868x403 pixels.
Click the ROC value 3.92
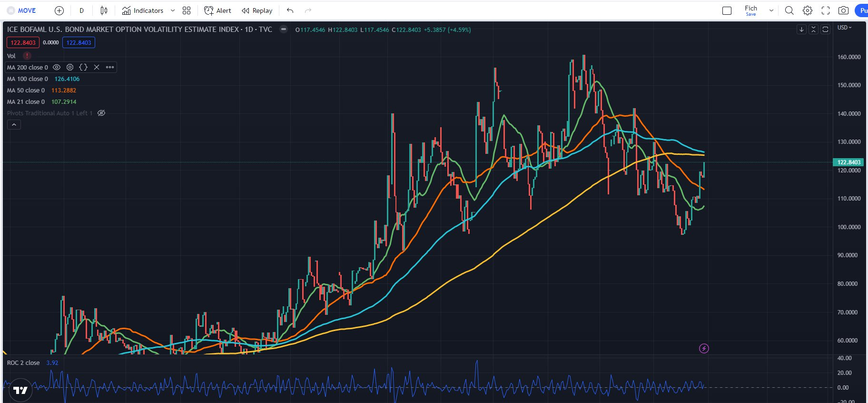[x=52, y=363]
